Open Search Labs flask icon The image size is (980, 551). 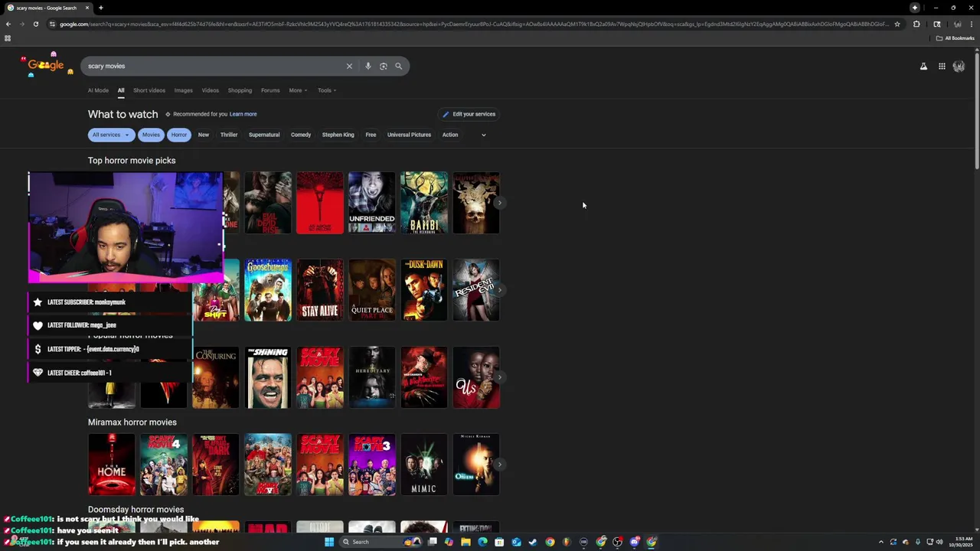coord(923,67)
